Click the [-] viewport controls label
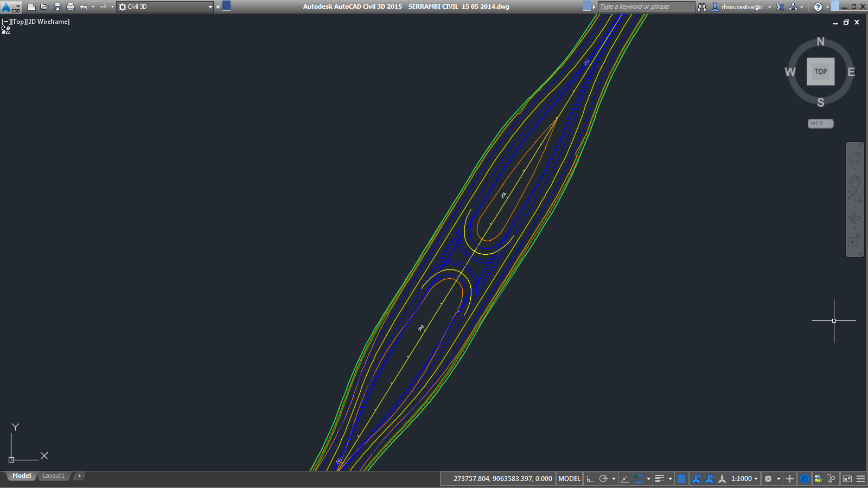 (6, 22)
